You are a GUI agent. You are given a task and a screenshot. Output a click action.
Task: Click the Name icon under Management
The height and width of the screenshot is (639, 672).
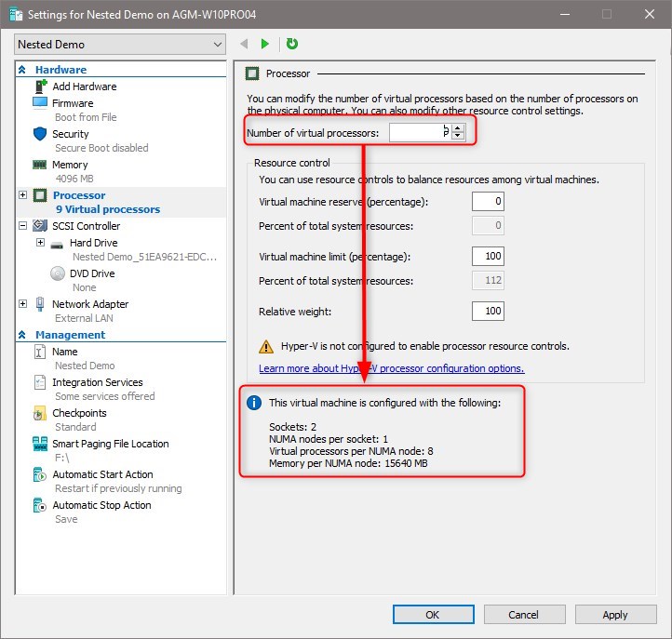point(39,352)
